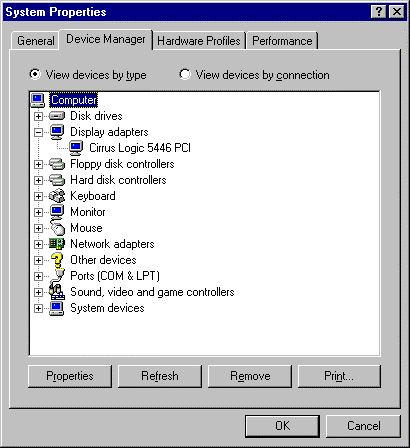
Task: Select the Network adapters card icon
Action: coord(57,244)
